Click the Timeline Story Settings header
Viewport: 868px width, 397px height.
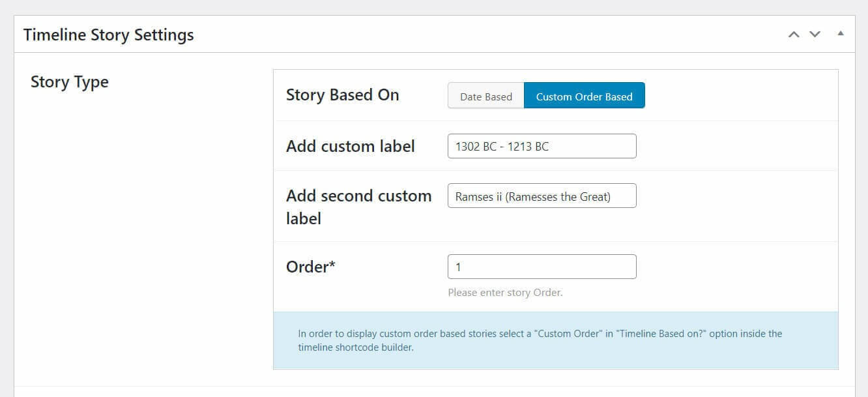click(x=108, y=34)
